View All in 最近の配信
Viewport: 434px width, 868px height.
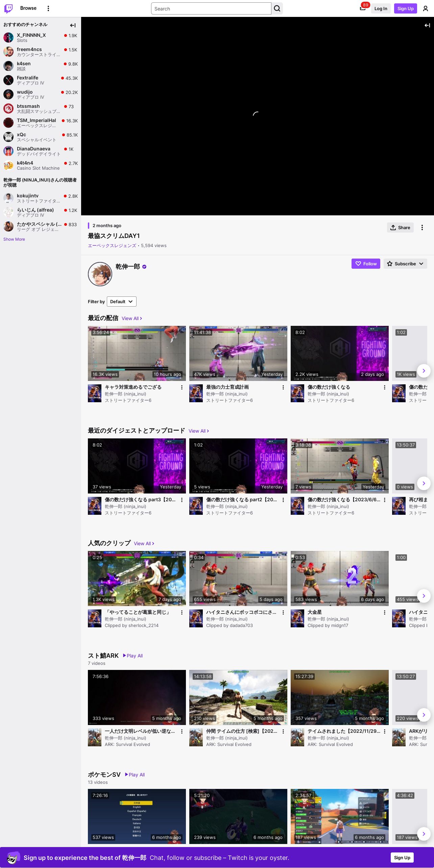click(132, 318)
